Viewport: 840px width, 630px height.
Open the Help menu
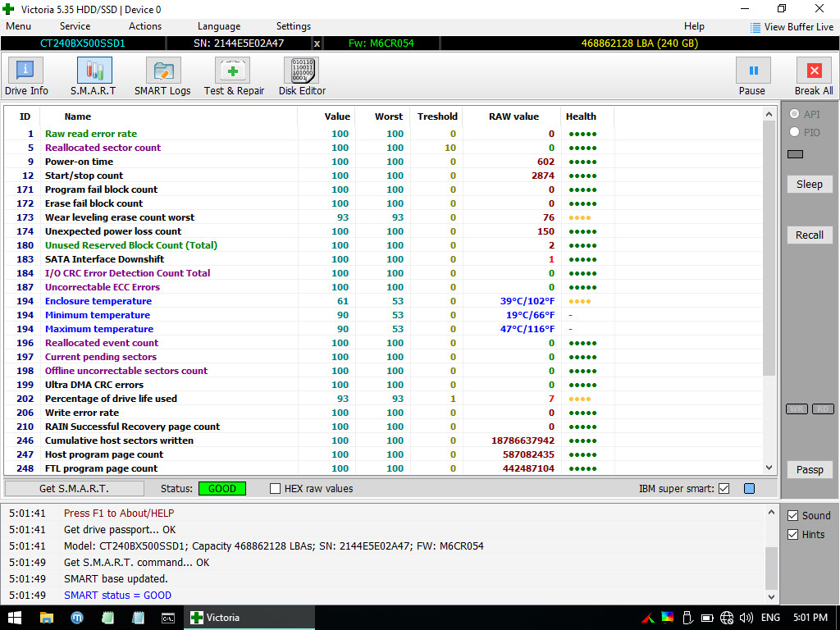(694, 26)
